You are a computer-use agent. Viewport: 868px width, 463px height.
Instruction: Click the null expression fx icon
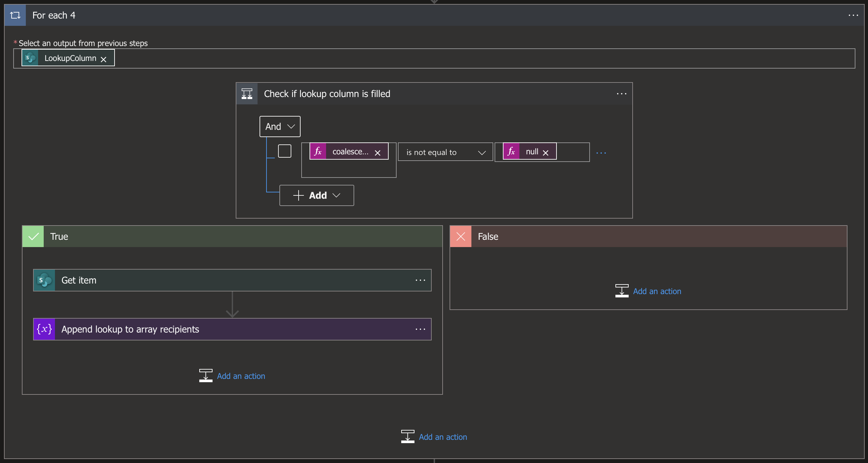[x=511, y=151]
